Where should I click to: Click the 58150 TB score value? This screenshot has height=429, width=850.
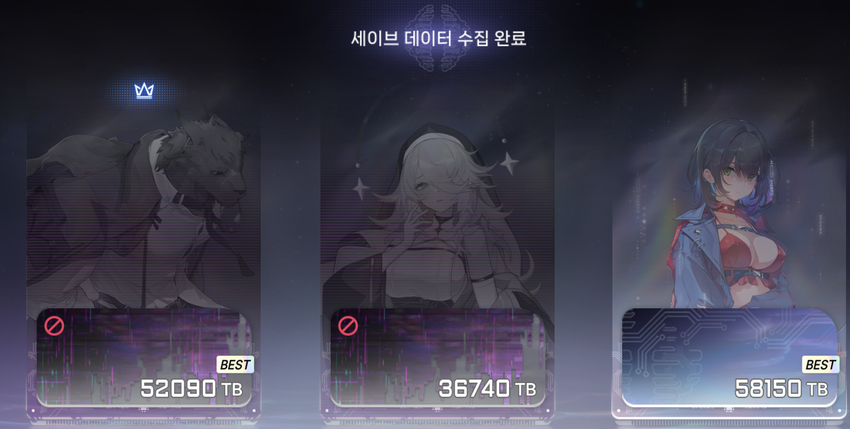pyautogui.click(x=781, y=388)
